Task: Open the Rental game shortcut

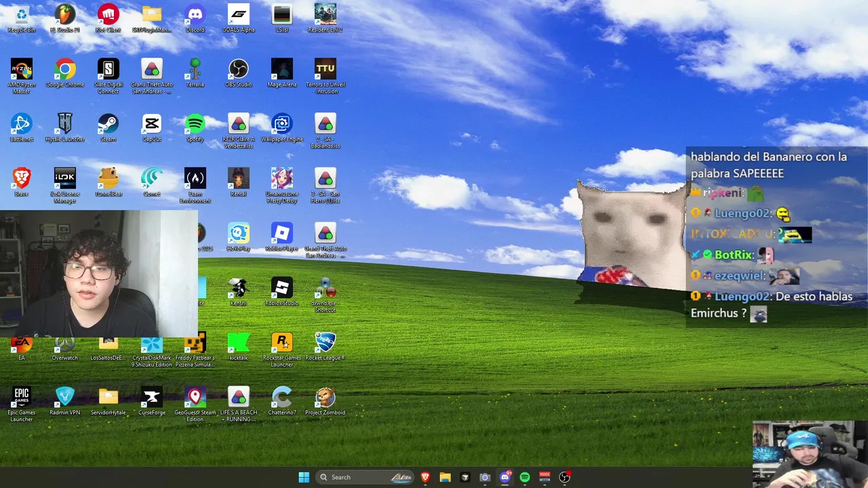Action: click(x=239, y=183)
